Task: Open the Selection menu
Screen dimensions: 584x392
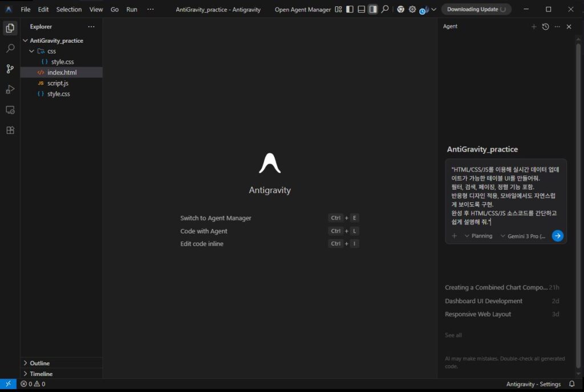Action: click(x=68, y=9)
